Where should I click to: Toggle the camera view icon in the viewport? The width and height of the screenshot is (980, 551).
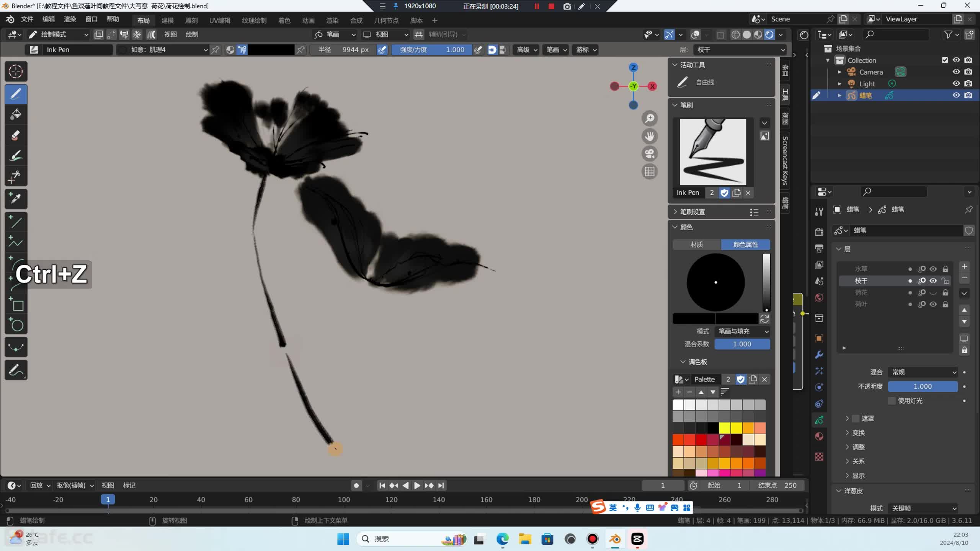[650, 154]
